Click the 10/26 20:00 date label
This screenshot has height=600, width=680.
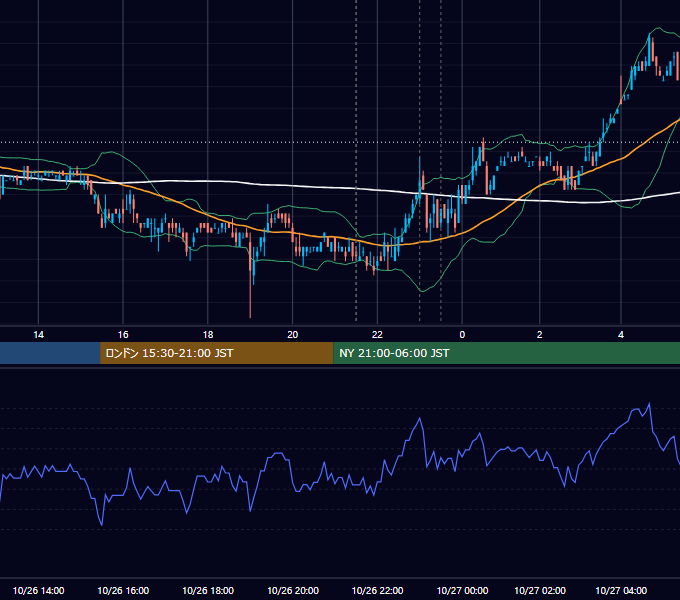coord(293,590)
